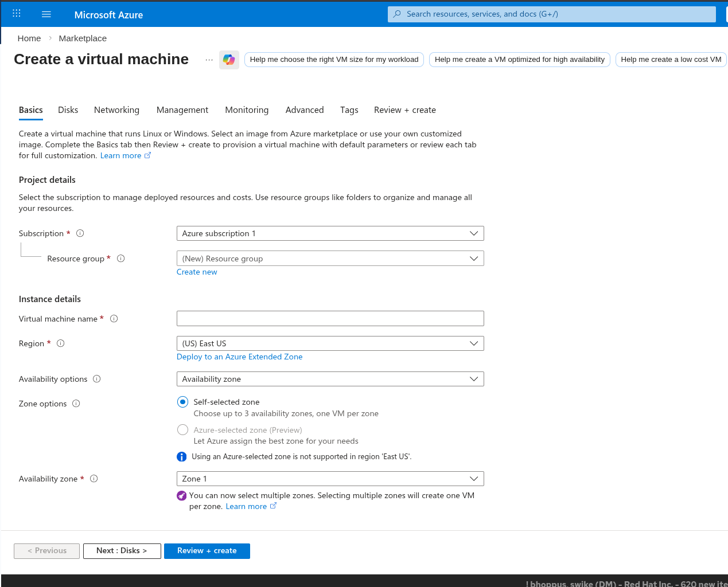The image size is (728, 587).
Task: Open the hamburger portal menu
Action: pos(46,14)
